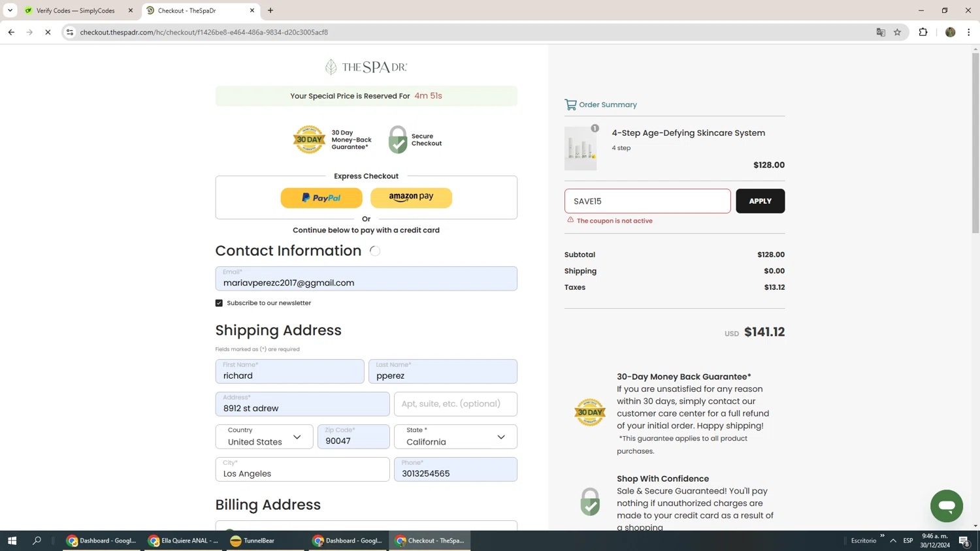Click the Address field
This screenshot has height=551, width=980.
tap(302, 404)
